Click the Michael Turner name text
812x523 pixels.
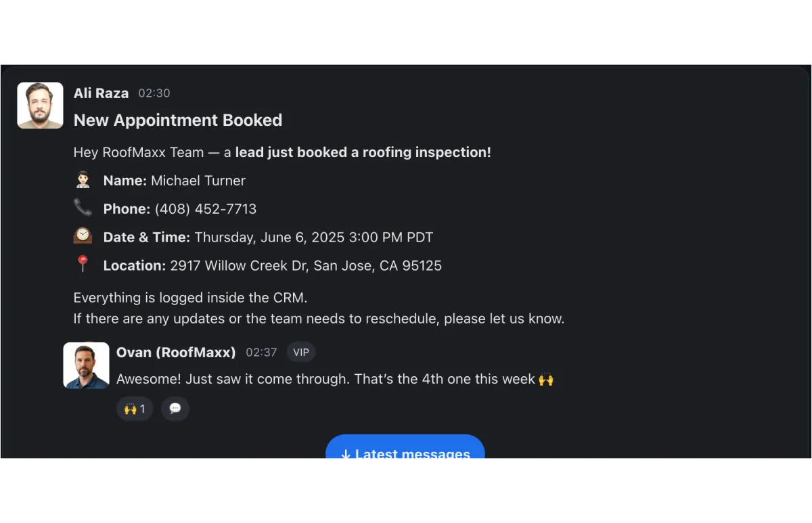point(198,181)
